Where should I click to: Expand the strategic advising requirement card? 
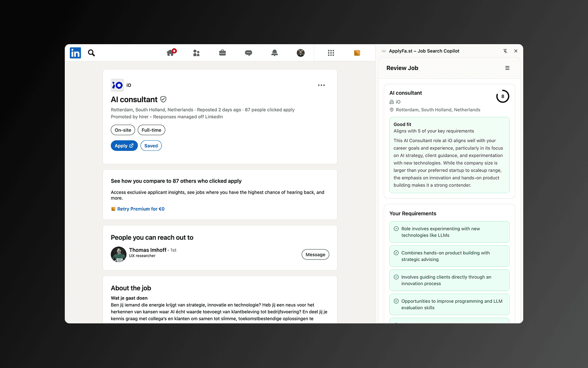449,256
